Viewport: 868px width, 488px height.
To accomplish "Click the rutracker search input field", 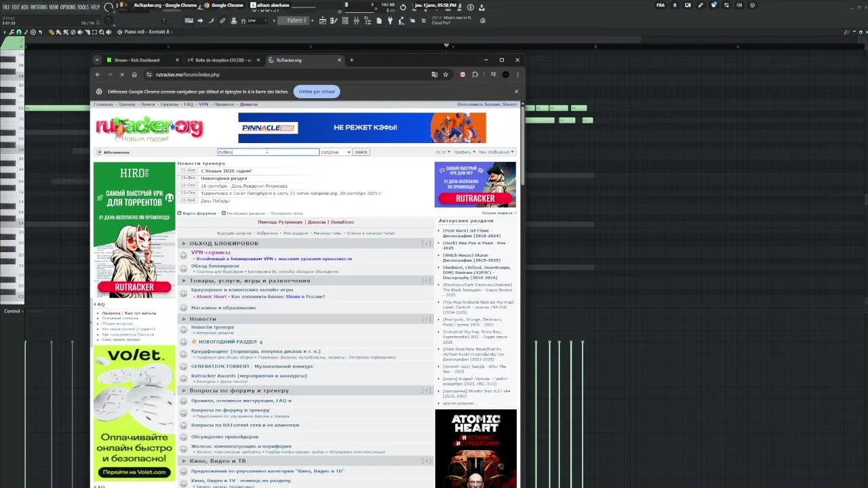I will [x=268, y=152].
